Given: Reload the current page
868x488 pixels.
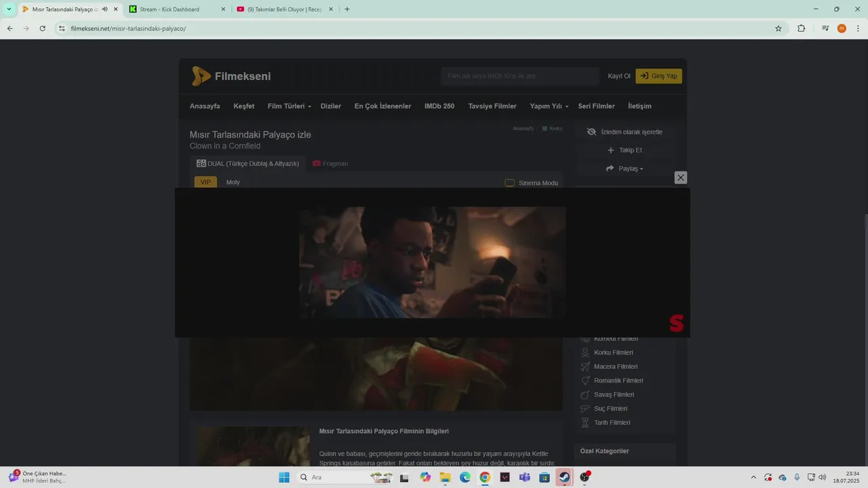Looking at the screenshot, I should (x=43, y=28).
